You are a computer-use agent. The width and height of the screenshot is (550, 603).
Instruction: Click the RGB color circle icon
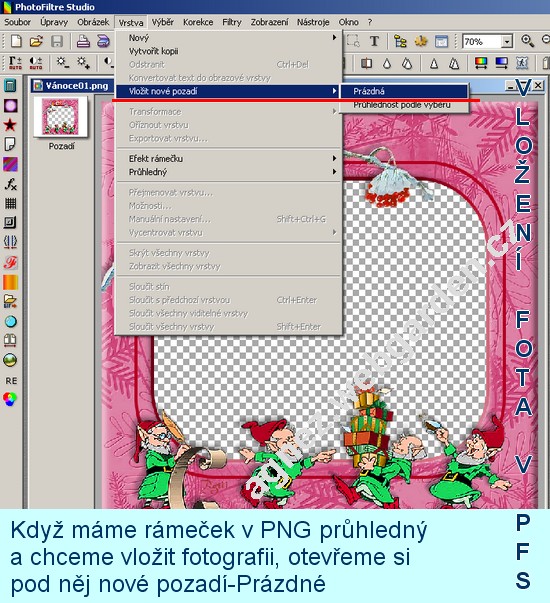click(10, 399)
